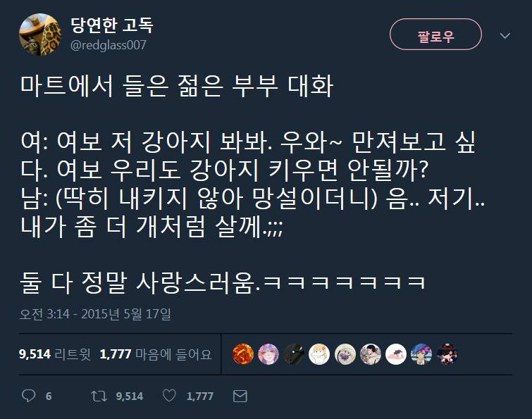Screen dimensions: 532x419
Task: Open the 오전 3:14 - 2015년 5월 17일 timestamp
Action: pos(95,314)
